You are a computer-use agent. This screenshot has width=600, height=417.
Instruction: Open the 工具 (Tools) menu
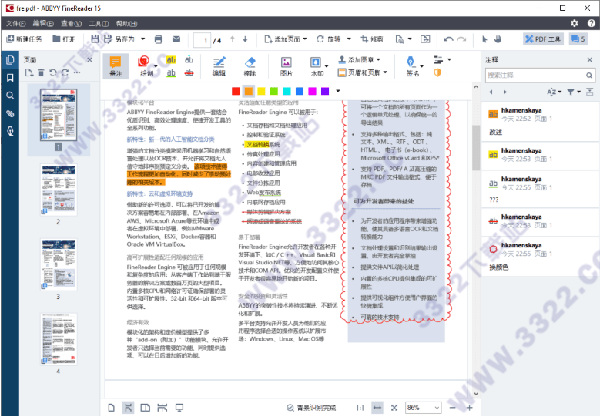99,24
